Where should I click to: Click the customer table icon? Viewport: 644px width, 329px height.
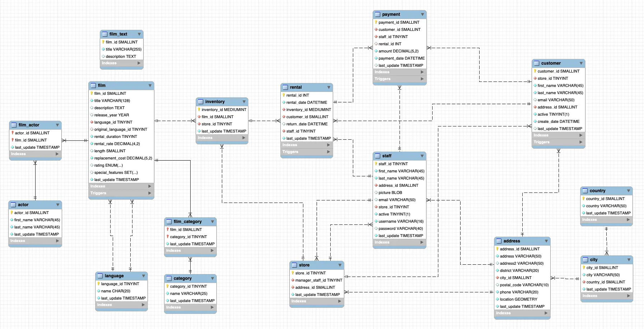536,63
